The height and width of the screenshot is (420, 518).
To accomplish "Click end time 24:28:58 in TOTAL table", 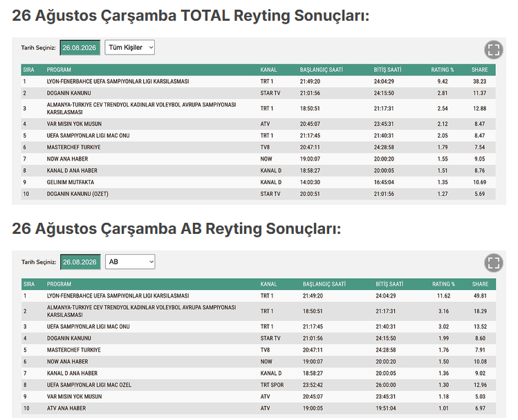I will (x=384, y=147).
